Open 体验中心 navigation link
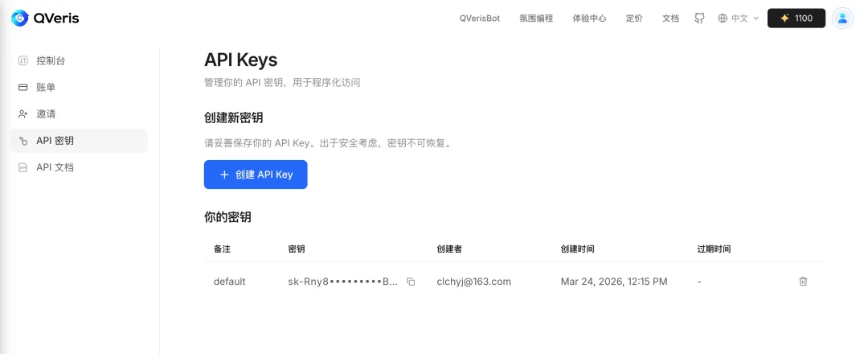Screen dimensions: 868x354 (x=589, y=19)
